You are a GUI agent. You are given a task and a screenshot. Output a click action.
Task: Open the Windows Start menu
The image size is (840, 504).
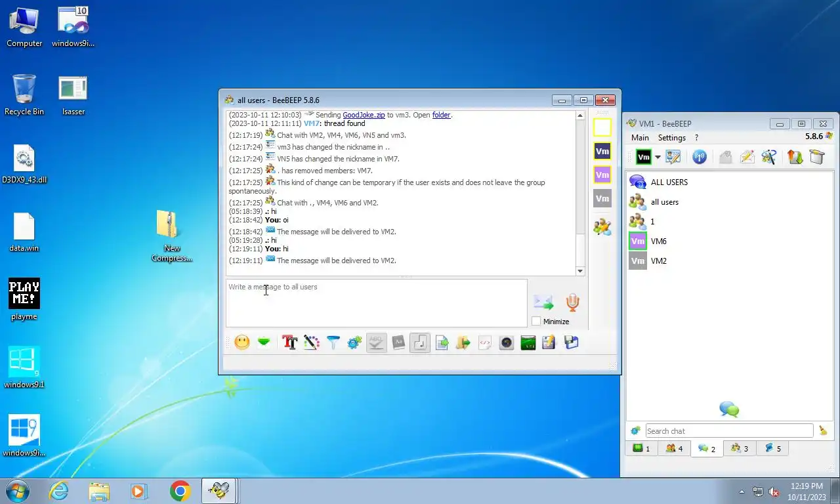coord(17,491)
